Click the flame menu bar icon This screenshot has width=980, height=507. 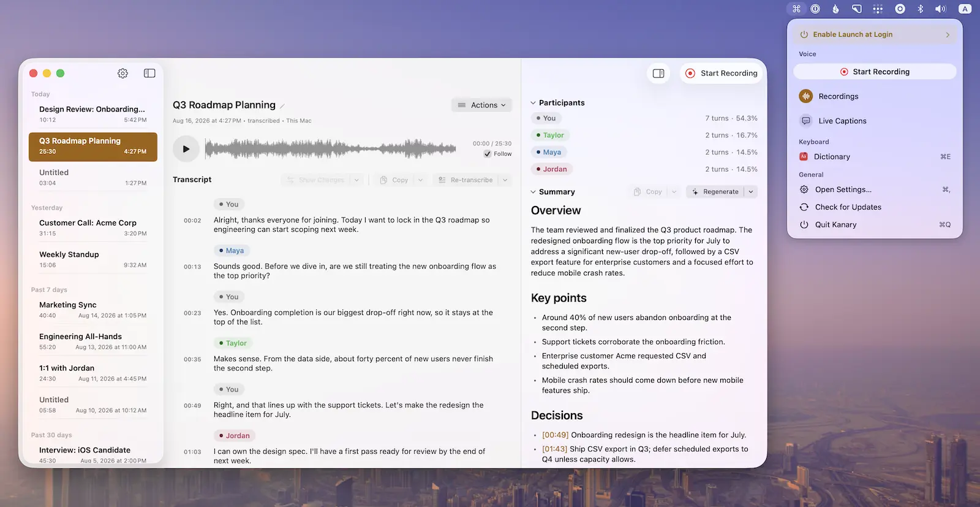coord(835,9)
